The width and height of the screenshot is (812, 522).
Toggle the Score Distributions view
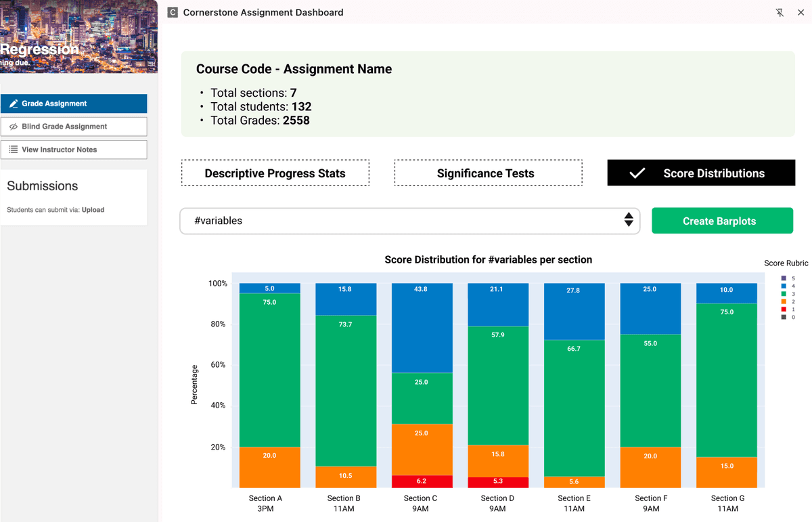click(x=701, y=173)
